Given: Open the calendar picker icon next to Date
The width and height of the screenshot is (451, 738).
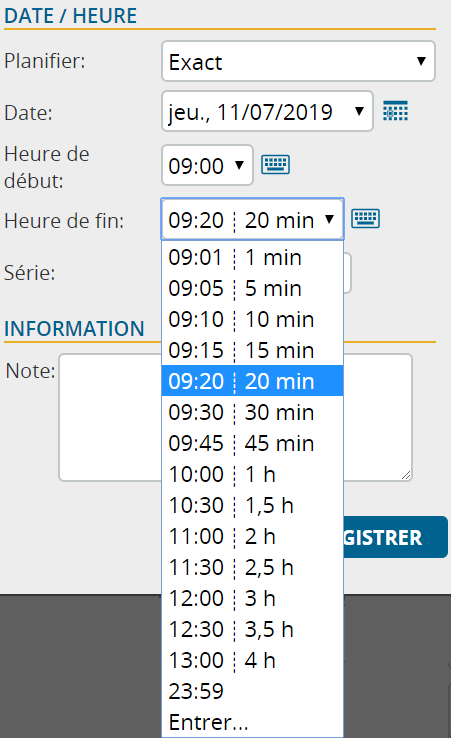Looking at the screenshot, I should pyautogui.click(x=395, y=111).
